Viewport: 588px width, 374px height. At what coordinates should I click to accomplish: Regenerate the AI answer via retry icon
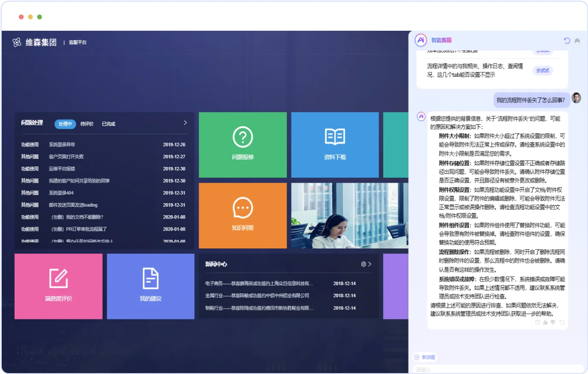pyautogui.click(x=562, y=322)
